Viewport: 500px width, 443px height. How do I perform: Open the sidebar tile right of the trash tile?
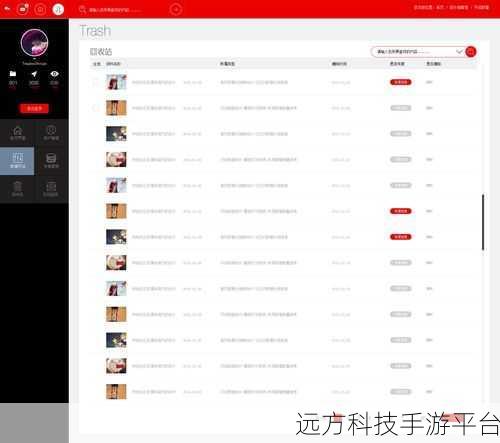(51, 189)
